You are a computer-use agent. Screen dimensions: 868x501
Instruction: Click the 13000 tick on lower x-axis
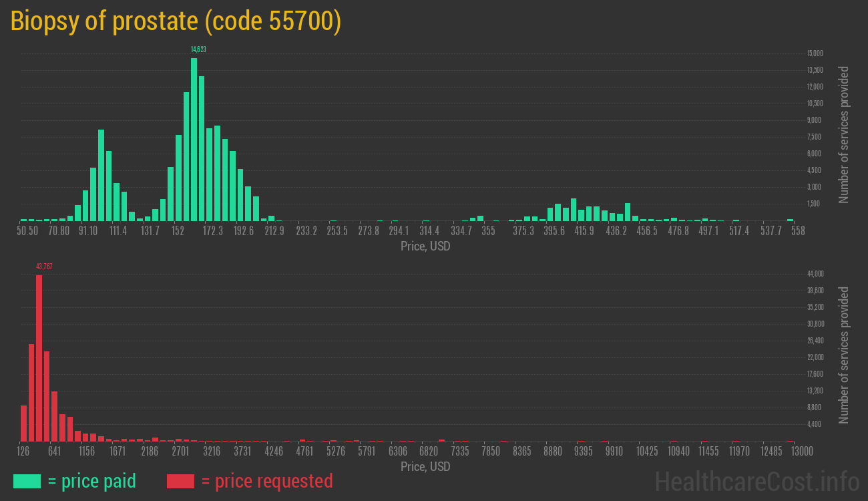pyautogui.click(x=792, y=451)
